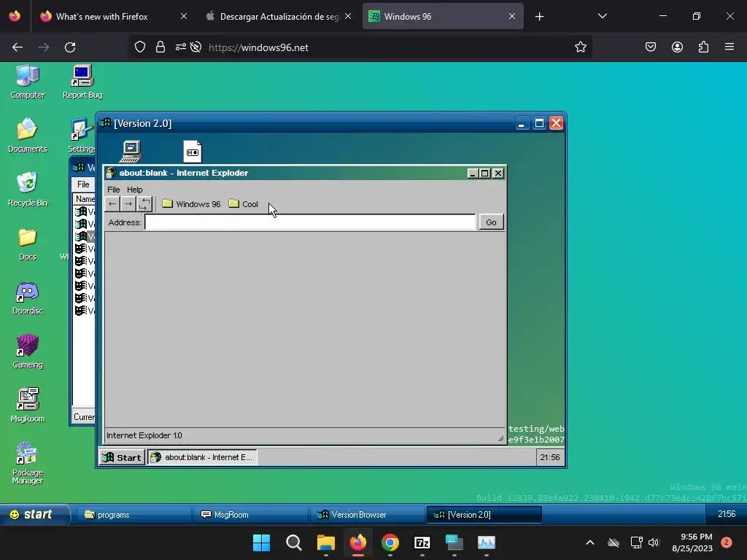The image size is (747, 560).
Task: Open the tracking protection shield icon
Action: point(139,47)
